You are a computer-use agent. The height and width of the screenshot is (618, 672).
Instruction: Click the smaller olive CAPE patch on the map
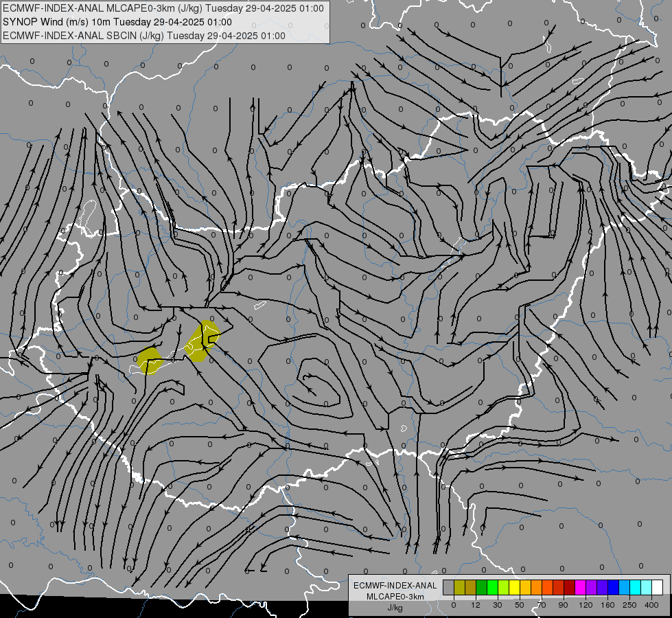point(150,360)
